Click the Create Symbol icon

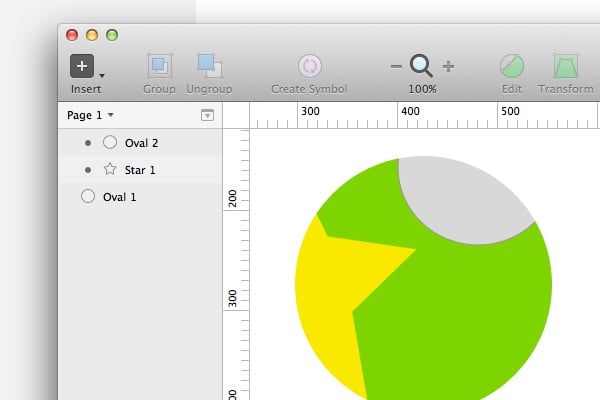tap(310, 66)
